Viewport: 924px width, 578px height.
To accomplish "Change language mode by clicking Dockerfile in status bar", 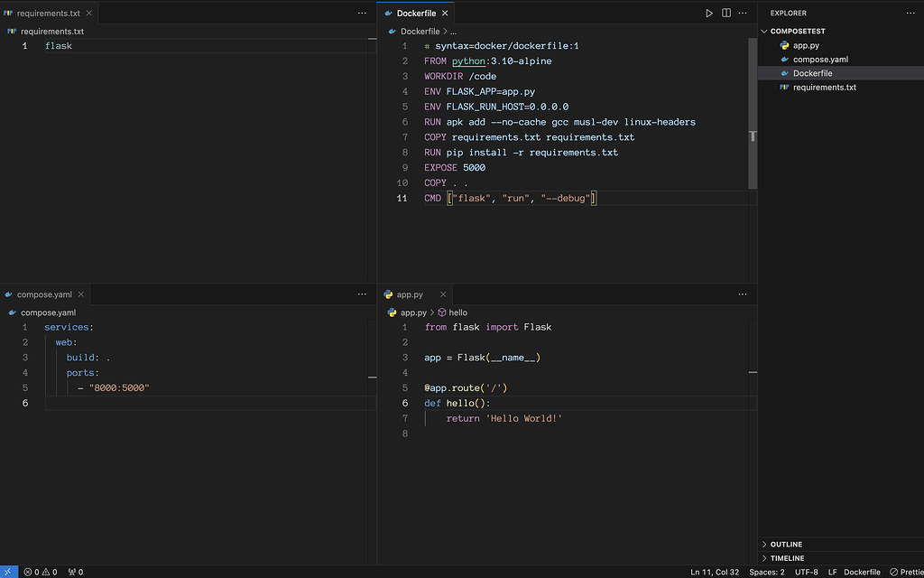I will (x=861, y=572).
